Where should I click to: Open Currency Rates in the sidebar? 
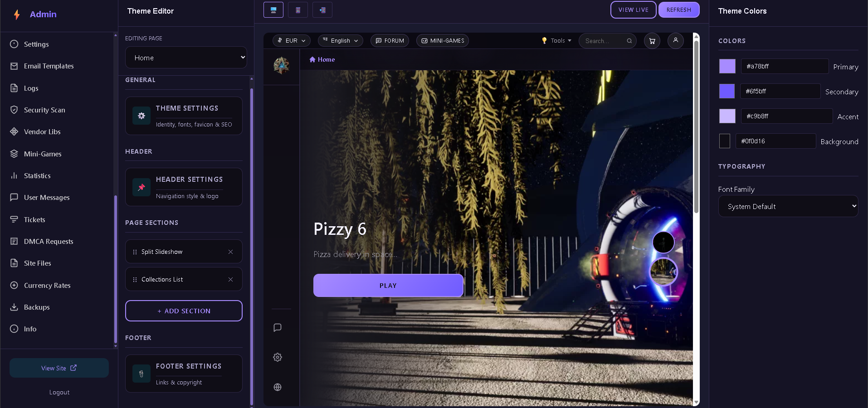(x=47, y=285)
